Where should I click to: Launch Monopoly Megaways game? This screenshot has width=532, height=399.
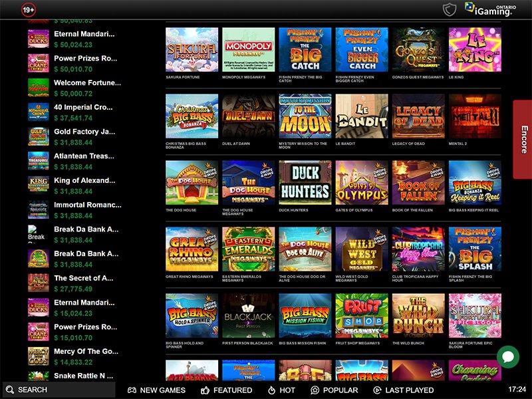coord(248,49)
